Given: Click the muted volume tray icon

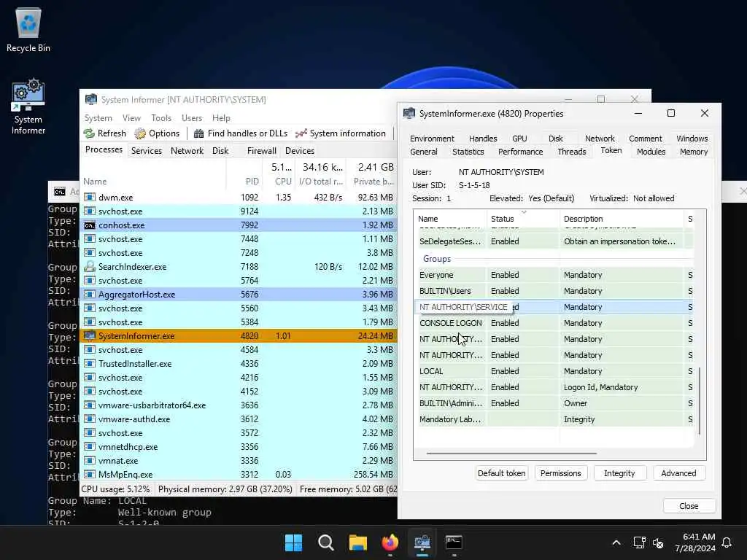Looking at the screenshot, I should 658,542.
